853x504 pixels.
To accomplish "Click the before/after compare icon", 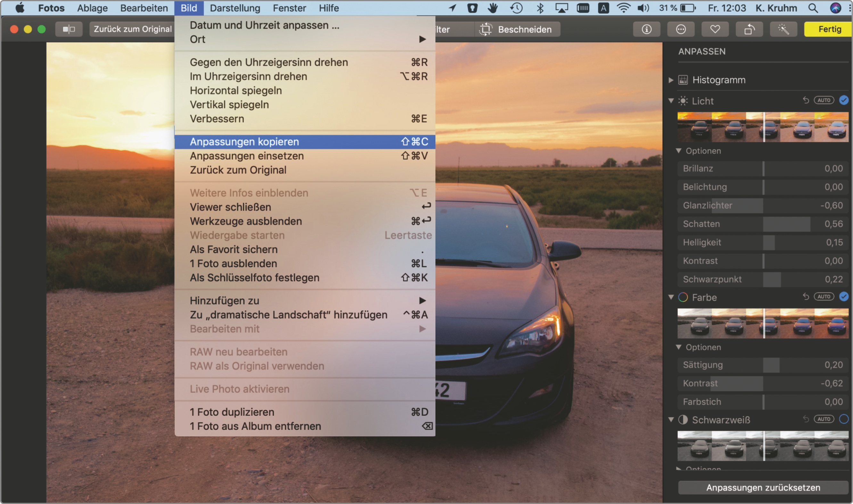I will 69,29.
